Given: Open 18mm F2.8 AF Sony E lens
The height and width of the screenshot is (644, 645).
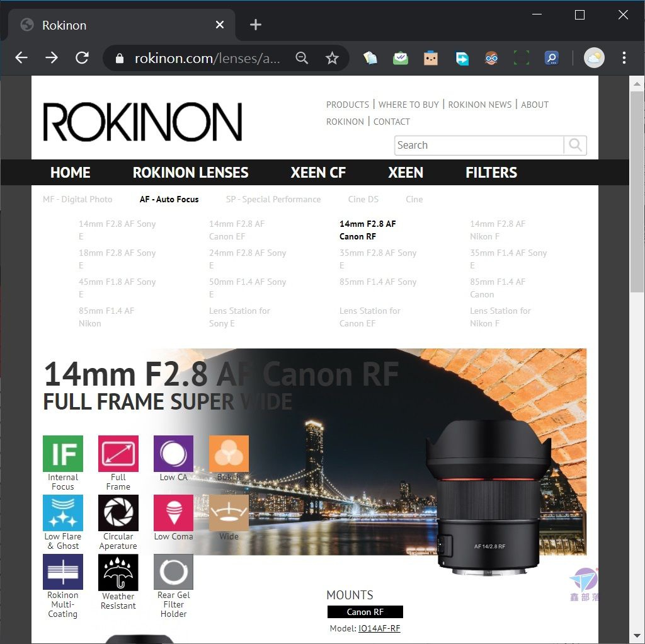Looking at the screenshot, I should (117, 259).
